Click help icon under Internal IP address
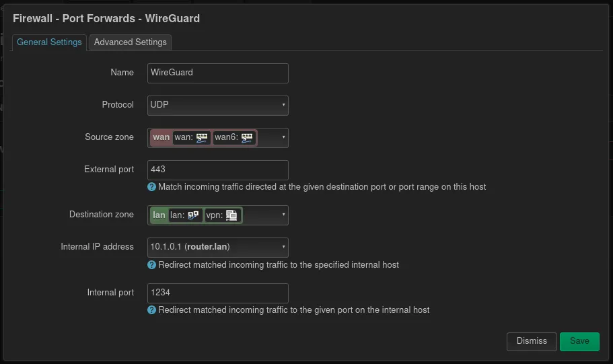Viewport: 613px width, 364px height. point(151,265)
